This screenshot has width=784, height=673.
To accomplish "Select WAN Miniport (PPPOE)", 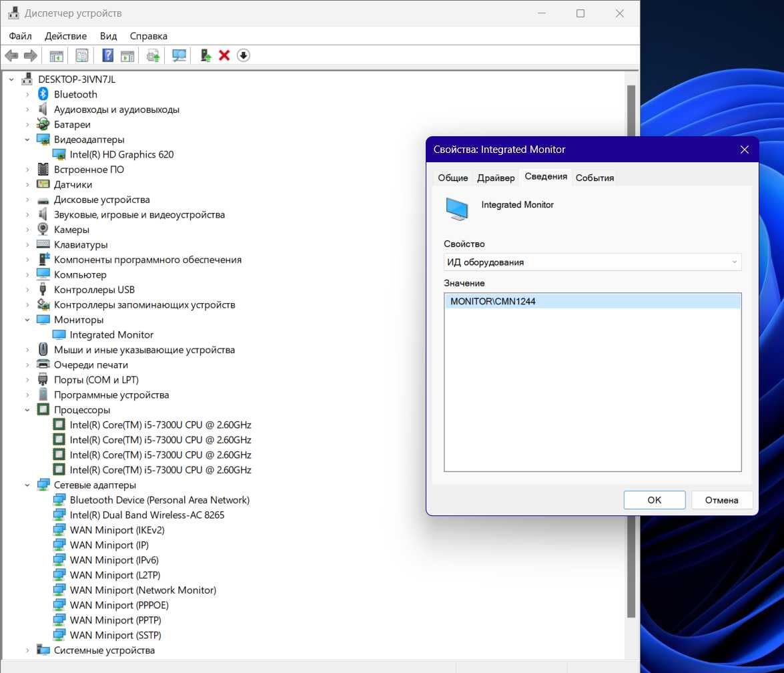I will [119, 604].
